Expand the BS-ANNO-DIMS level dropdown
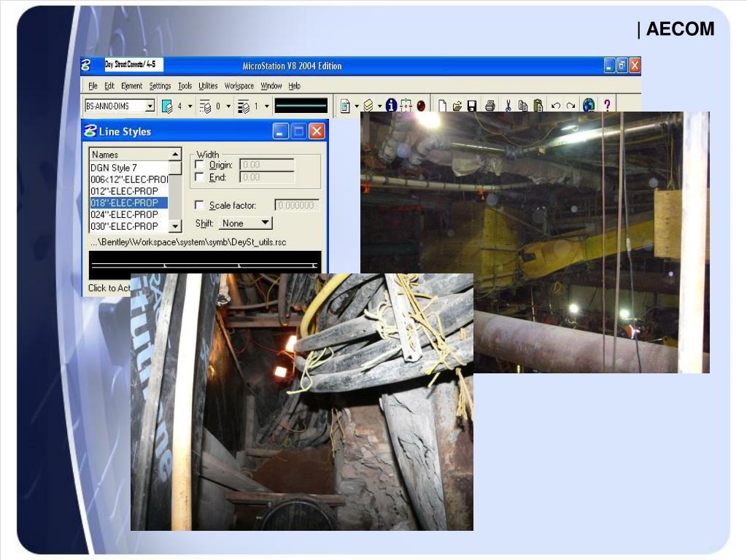The width and height of the screenshot is (747, 560). tap(150, 106)
